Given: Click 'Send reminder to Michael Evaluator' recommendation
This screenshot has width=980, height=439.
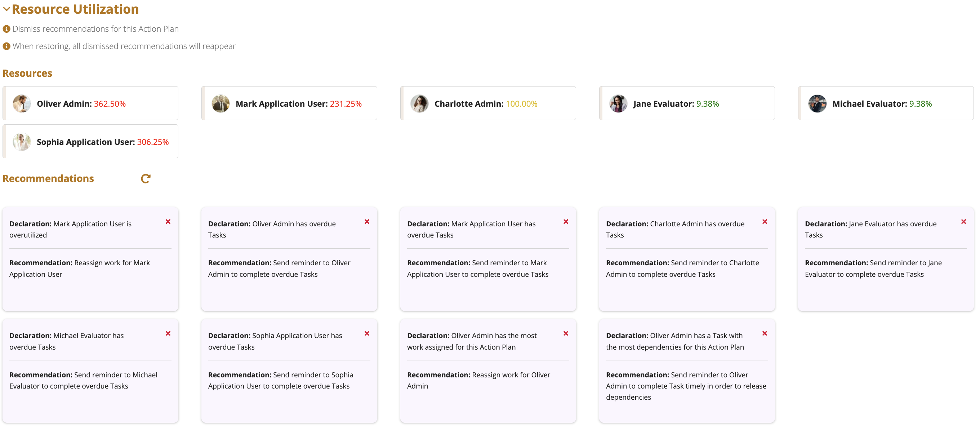Looking at the screenshot, I should coord(83,380).
